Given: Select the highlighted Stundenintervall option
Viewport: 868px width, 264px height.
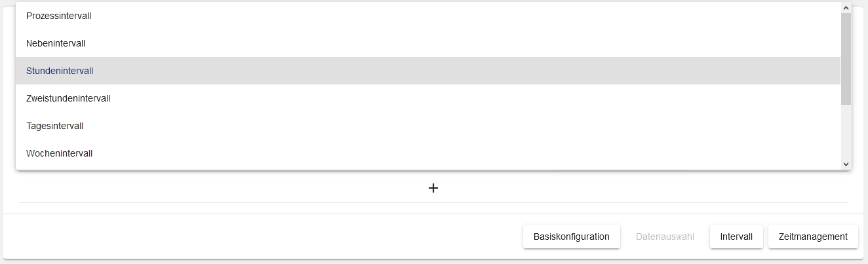Looking at the screenshot, I should click(x=60, y=71).
